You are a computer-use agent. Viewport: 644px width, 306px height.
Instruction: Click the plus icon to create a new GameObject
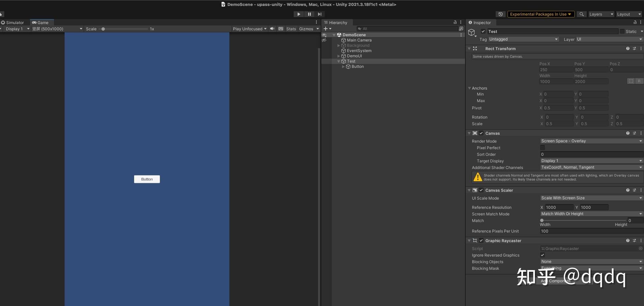pyautogui.click(x=326, y=29)
